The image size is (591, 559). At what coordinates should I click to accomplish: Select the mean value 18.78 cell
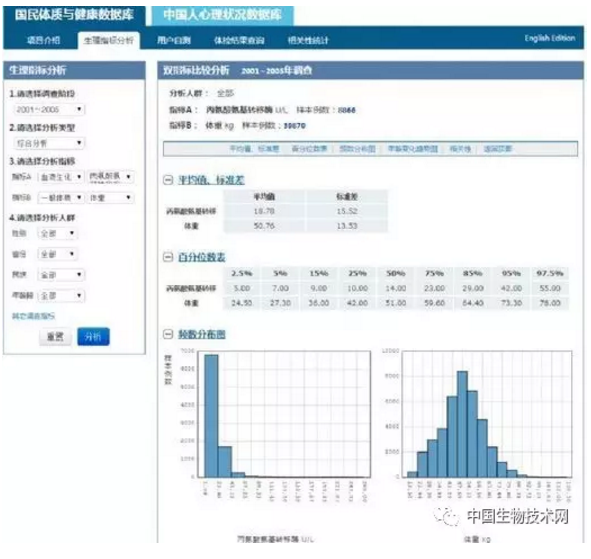pos(264,211)
